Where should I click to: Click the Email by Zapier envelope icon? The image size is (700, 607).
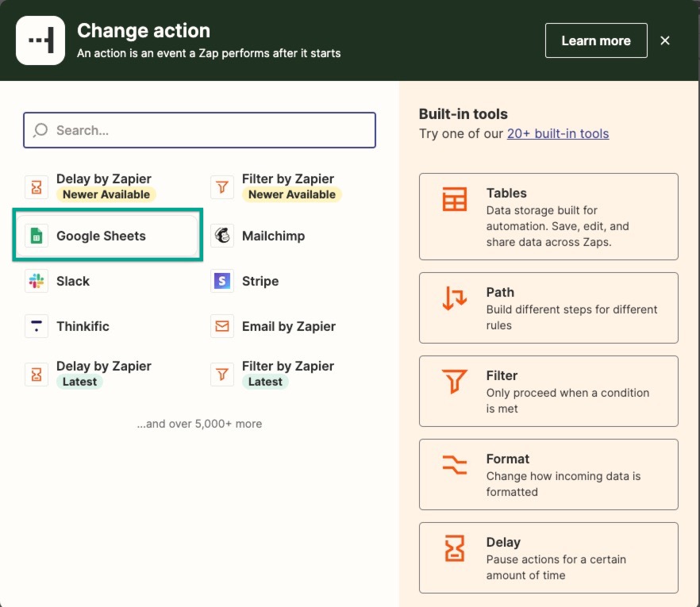tap(222, 326)
